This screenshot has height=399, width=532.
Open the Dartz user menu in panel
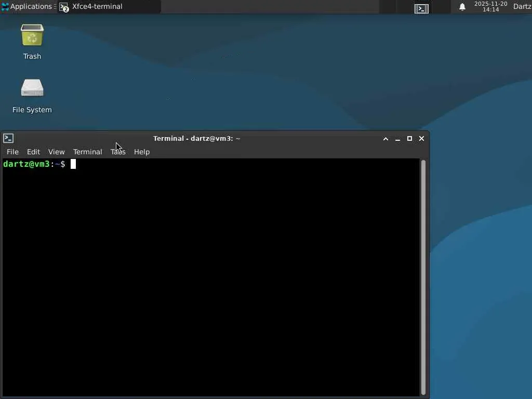(x=522, y=6)
